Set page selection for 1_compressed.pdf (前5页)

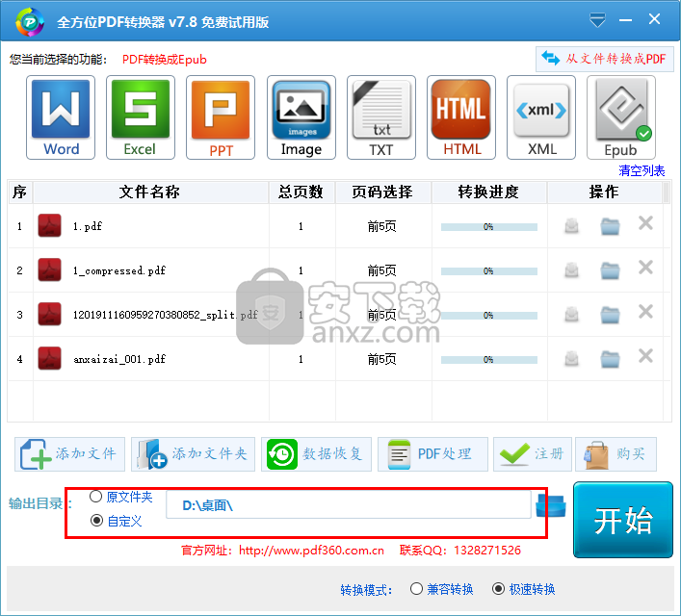coord(381,270)
